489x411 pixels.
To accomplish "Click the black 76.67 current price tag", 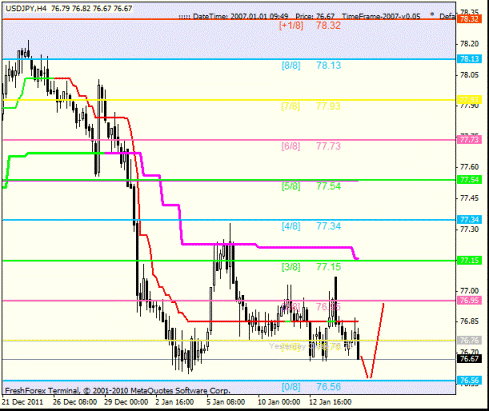I will 469,359.
